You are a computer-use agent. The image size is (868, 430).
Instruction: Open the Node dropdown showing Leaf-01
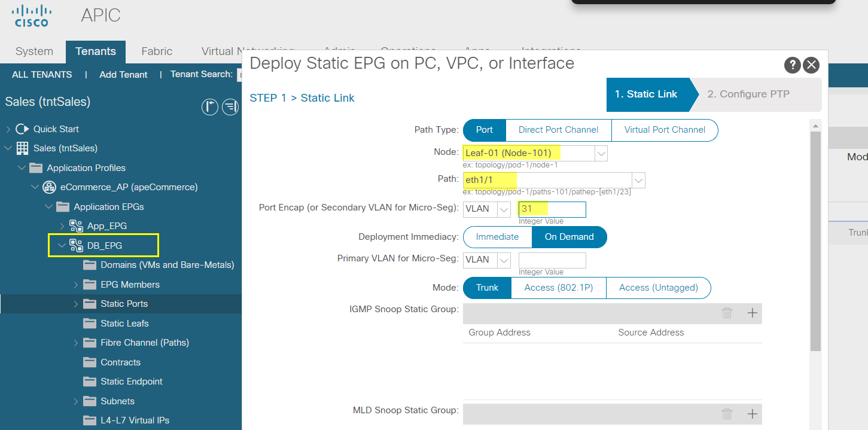coord(601,154)
